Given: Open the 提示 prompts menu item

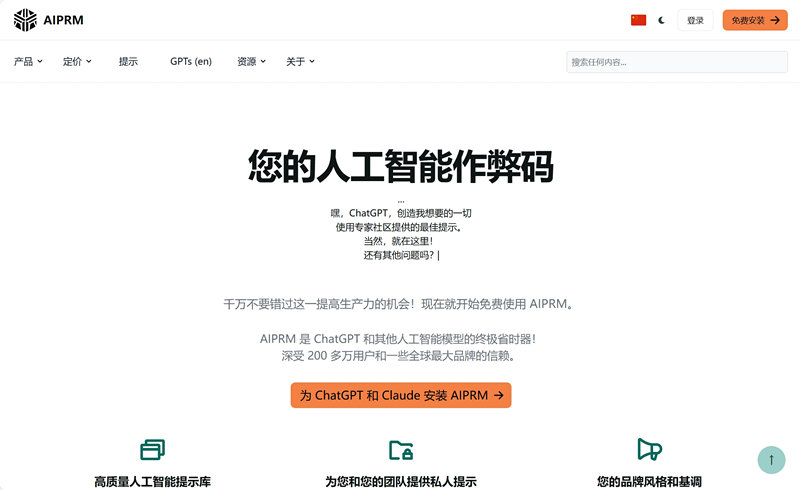Looking at the screenshot, I should [x=128, y=62].
